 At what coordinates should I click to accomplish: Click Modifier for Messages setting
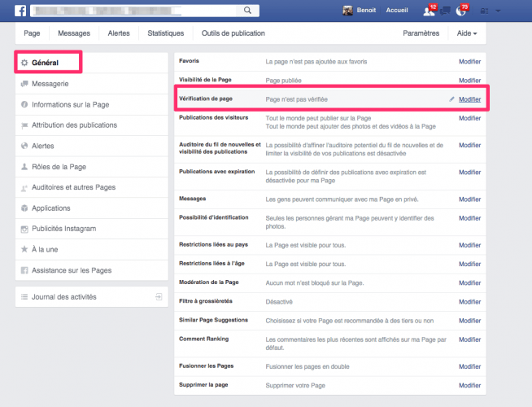469,199
